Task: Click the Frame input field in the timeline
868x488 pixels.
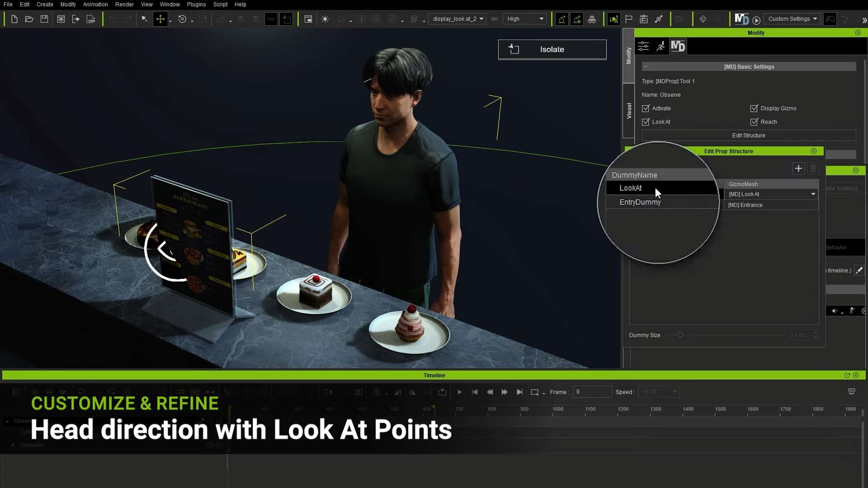Action: (592, 392)
